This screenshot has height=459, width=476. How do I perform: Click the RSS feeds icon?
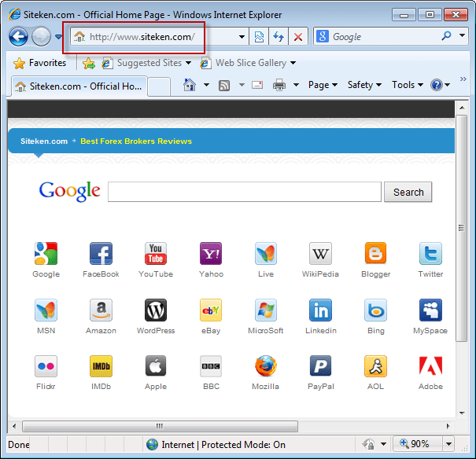point(224,86)
